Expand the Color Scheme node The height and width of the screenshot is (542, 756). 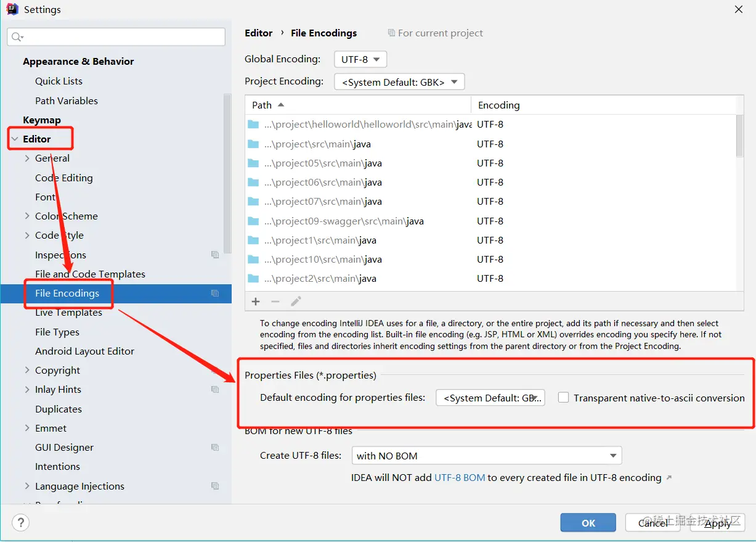pos(27,216)
